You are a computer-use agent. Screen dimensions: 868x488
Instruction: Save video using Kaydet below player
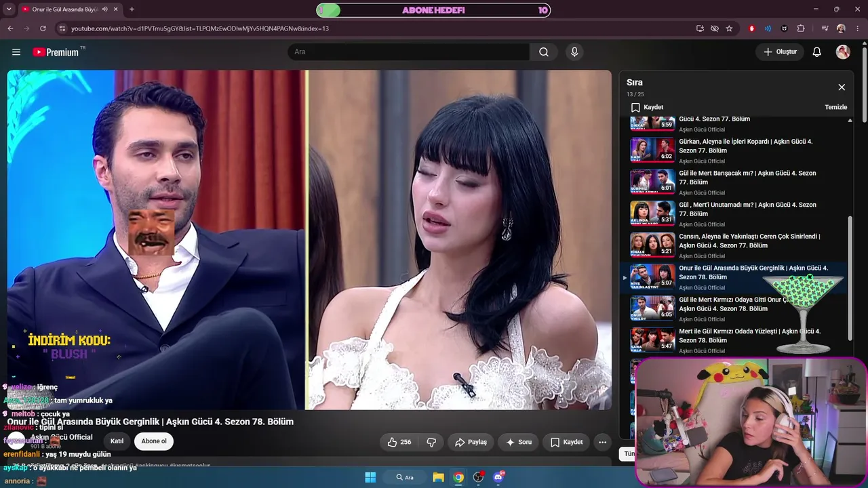click(x=566, y=442)
